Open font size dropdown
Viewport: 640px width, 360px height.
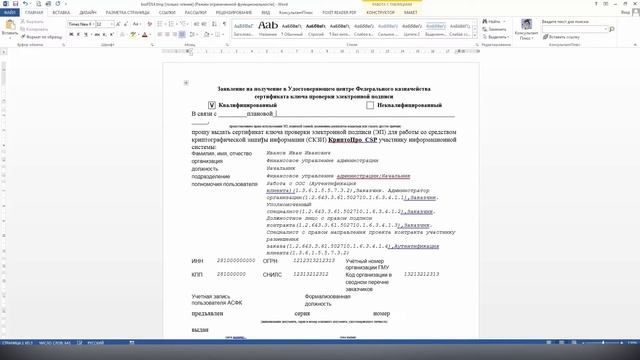point(112,24)
